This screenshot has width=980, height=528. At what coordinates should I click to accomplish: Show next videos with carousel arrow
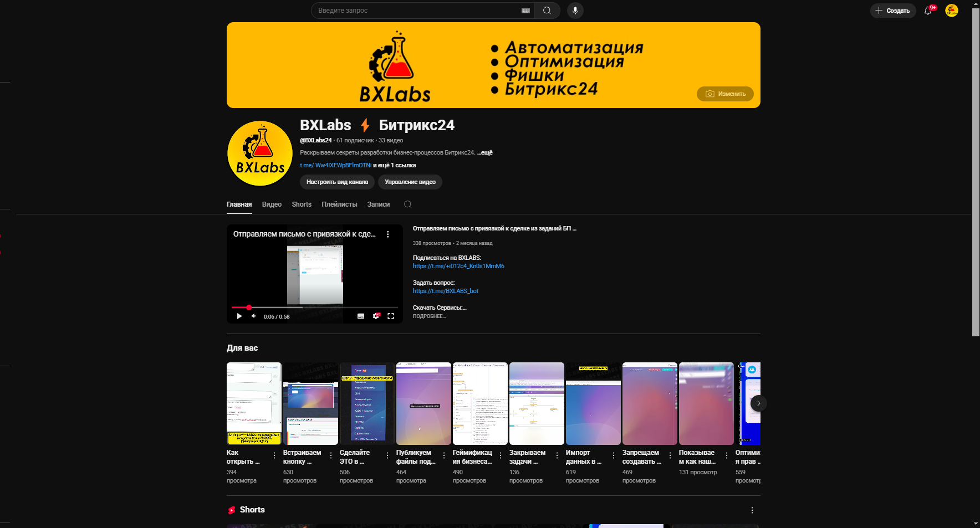[x=758, y=403]
